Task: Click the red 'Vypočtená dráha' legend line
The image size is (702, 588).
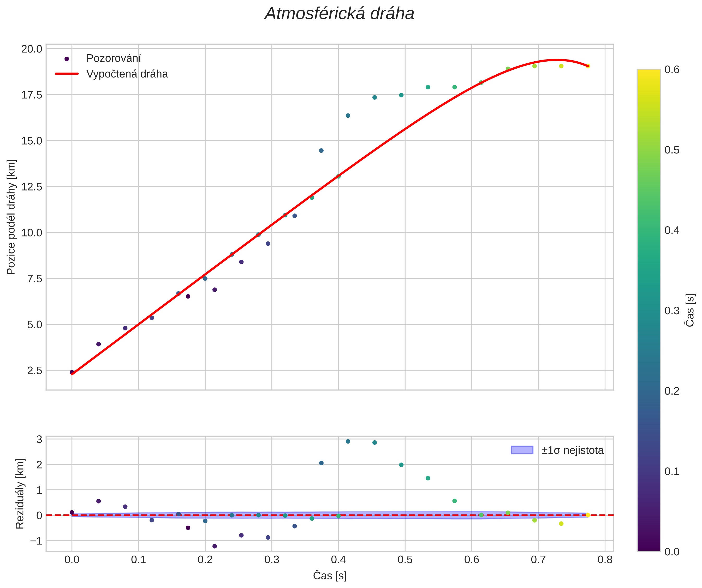Action: (x=67, y=74)
